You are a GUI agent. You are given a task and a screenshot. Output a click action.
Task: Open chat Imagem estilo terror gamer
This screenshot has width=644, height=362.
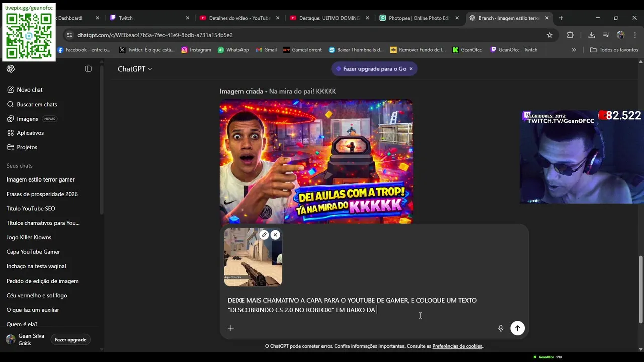[x=41, y=179]
